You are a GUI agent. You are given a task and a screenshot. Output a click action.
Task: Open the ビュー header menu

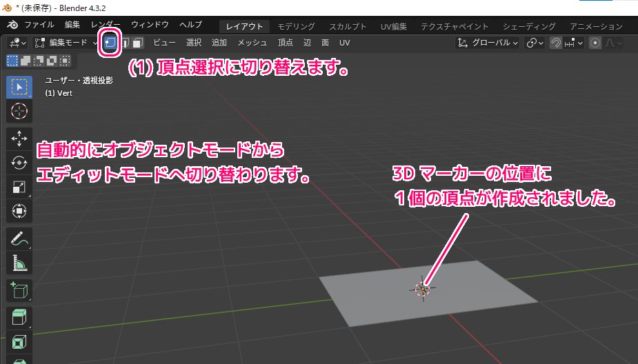(164, 43)
